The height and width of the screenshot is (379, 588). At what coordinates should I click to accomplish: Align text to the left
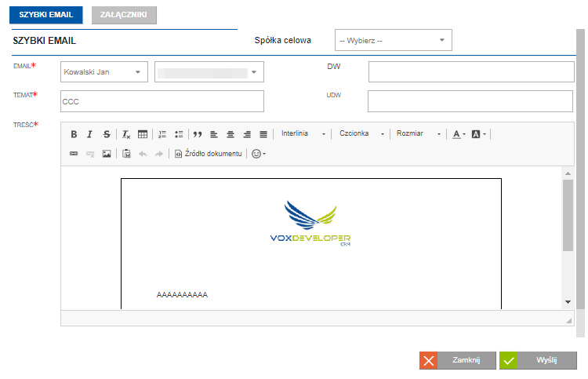click(x=214, y=134)
